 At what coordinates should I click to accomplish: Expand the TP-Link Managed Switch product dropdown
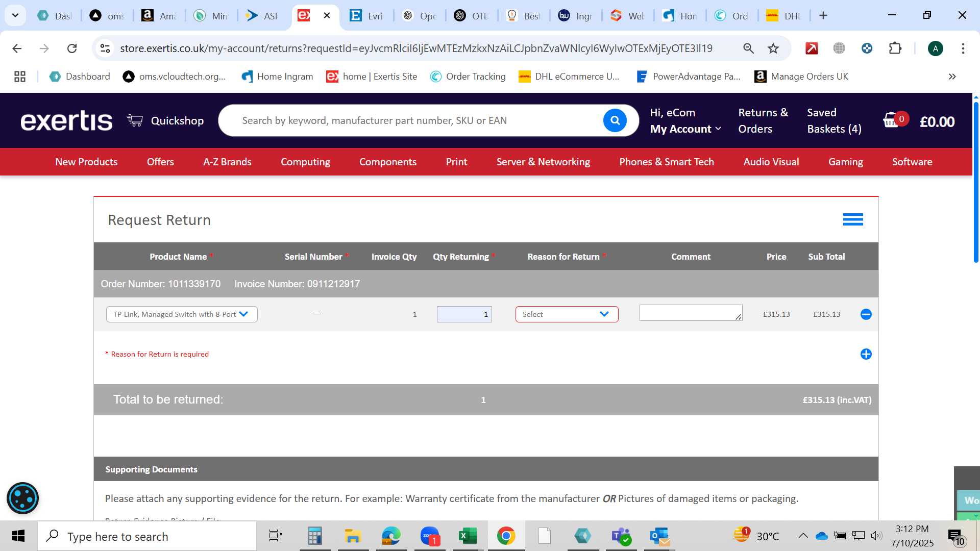click(x=182, y=314)
